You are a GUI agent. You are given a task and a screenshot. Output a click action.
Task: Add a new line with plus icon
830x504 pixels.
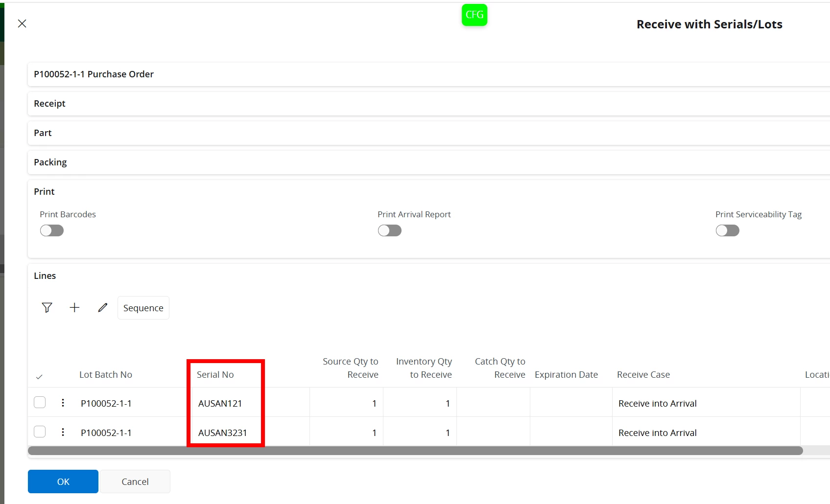74,308
